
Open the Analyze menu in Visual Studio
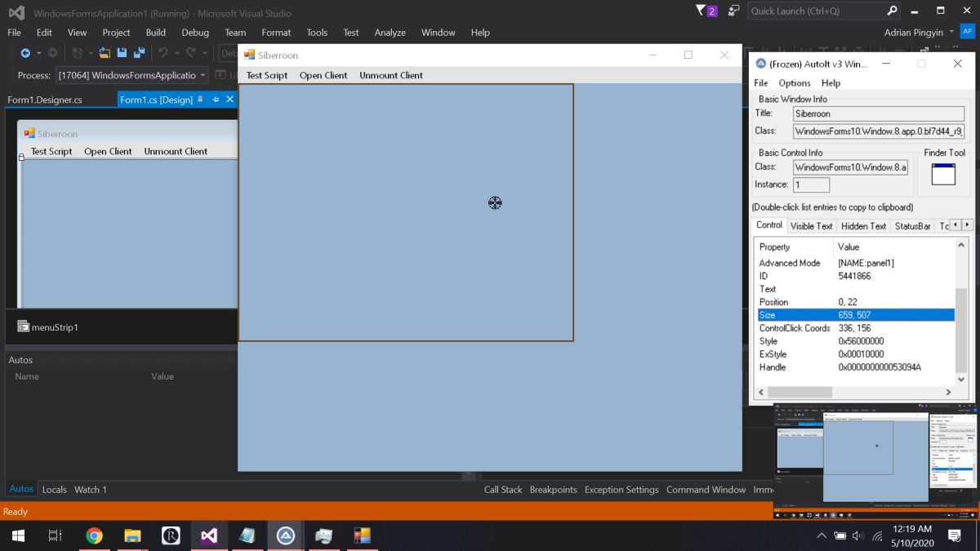(390, 33)
